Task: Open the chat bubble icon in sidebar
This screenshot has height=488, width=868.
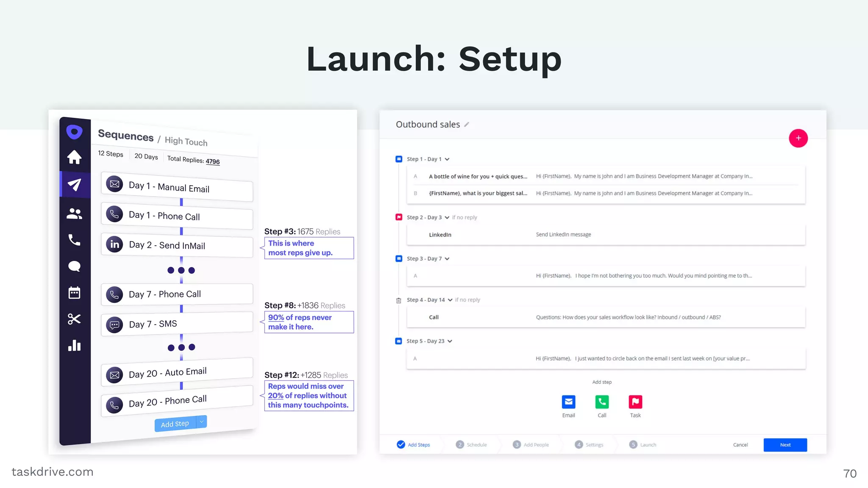Action: coord(74,266)
